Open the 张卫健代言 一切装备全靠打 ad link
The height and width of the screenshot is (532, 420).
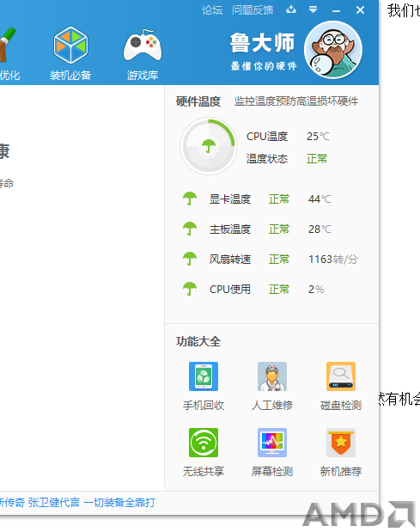click(92, 503)
